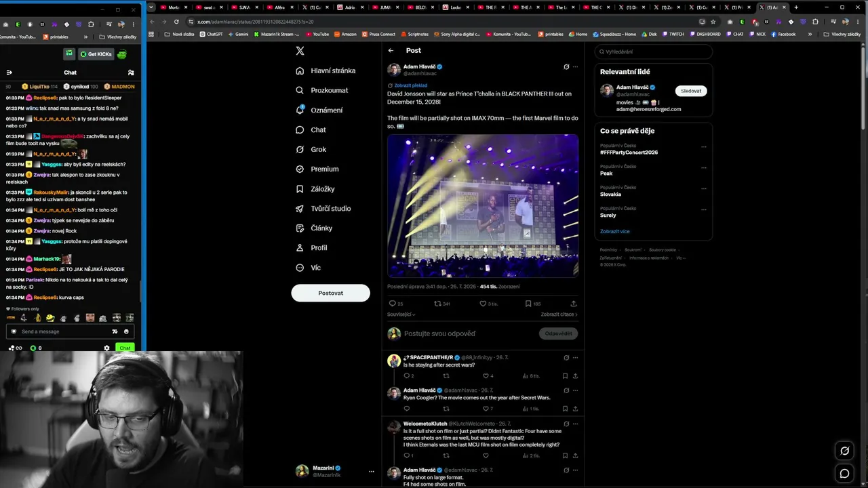Expand the Související sort dropdown
This screenshot has width=868, height=488.
point(401,314)
